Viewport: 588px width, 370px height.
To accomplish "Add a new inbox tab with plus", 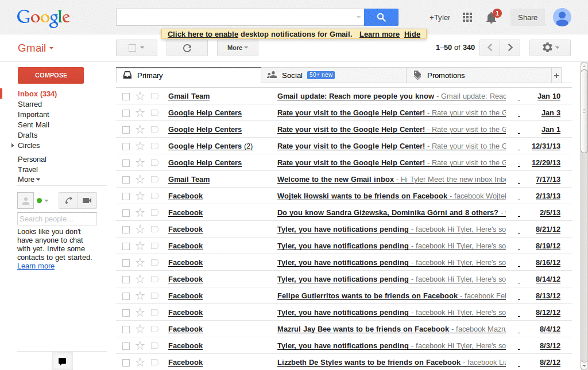I will [556, 76].
